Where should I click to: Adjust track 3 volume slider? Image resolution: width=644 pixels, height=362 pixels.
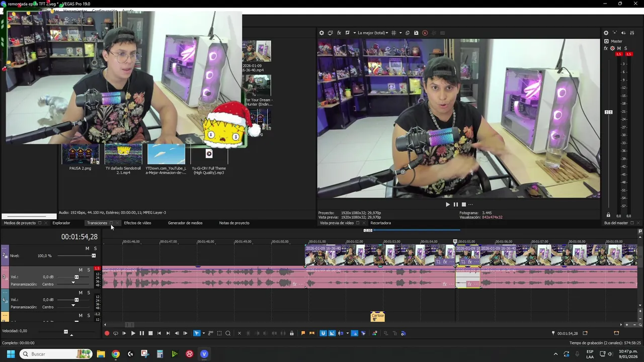click(x=75, y=277)
